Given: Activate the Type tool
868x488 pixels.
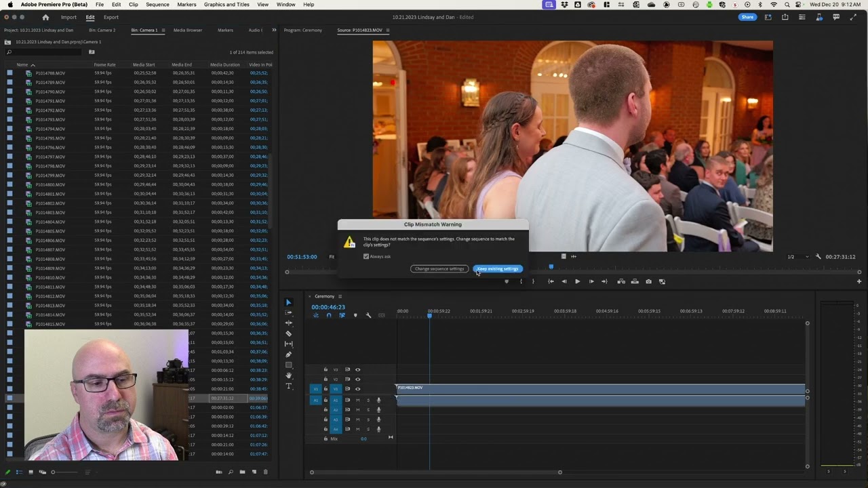Looking at the screenshot, I should 288,386.
